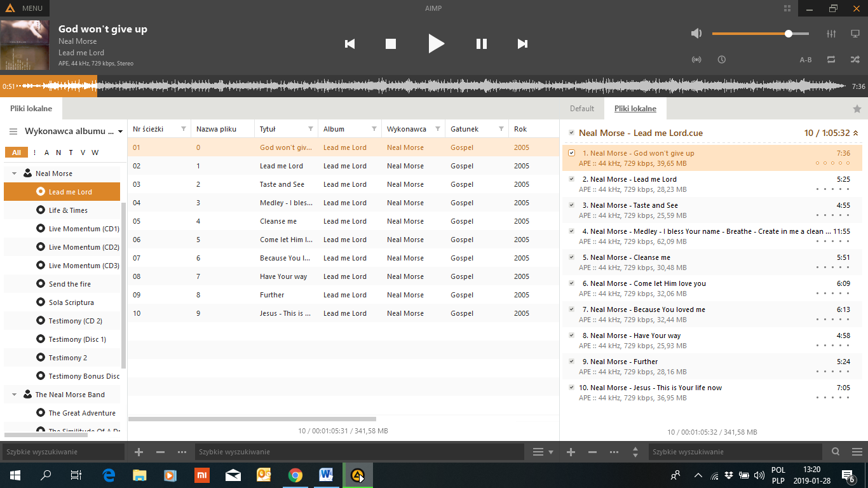Viewport: 868px width, 488px height.
Task: Open Wykonawca albumu grouping dropdown
Action: tap(74, 132)
